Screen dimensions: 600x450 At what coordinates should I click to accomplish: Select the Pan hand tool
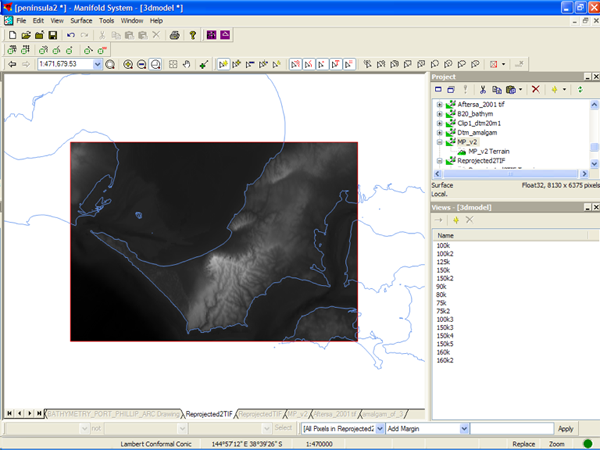coord(188,64)
